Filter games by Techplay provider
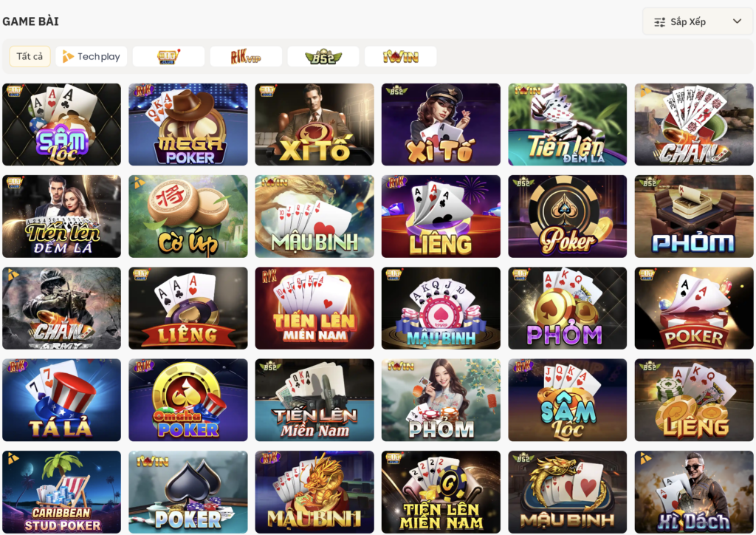The height and width of the screenshot is (535, 756). (91, 56)
